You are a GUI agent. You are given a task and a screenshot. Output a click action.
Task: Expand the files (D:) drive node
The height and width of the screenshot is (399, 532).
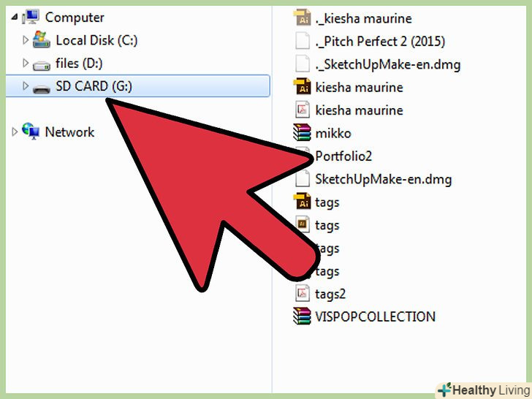point(25,63)
